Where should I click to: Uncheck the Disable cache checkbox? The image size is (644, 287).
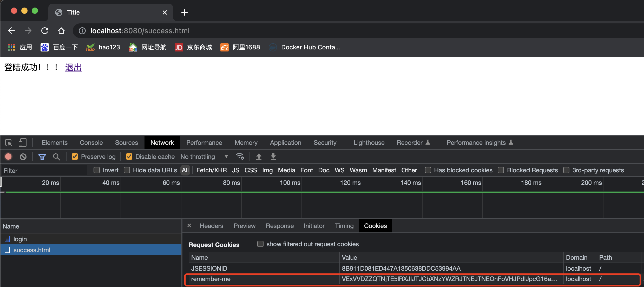point(129,157)
